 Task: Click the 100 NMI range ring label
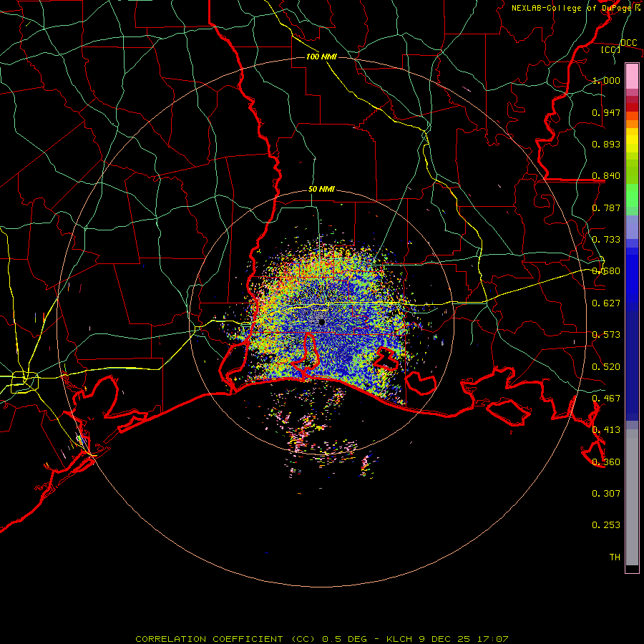click(x=321, y=57)
